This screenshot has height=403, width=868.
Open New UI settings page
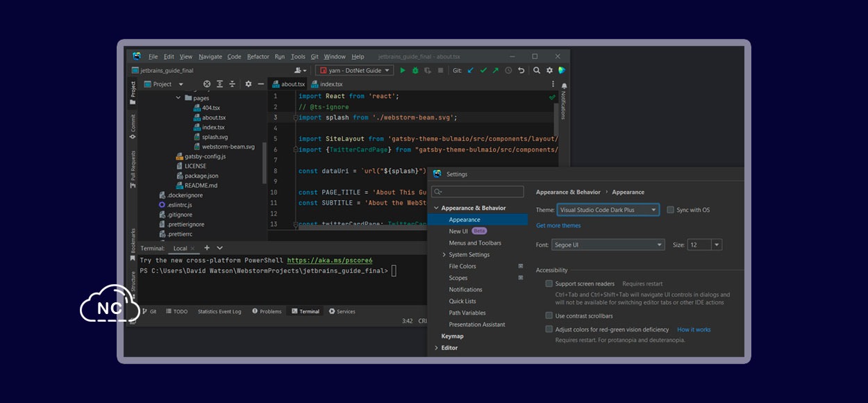458,231
